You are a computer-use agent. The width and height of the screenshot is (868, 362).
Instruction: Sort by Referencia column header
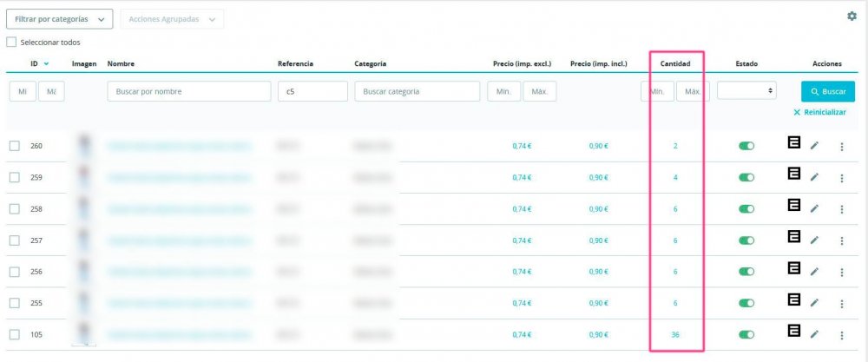point(296,63)
